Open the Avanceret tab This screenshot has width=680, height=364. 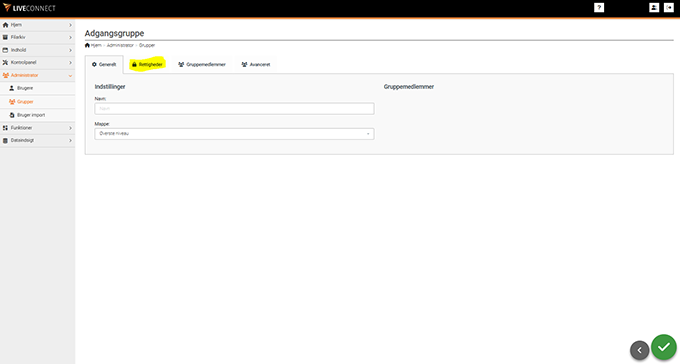coord(256,64)
